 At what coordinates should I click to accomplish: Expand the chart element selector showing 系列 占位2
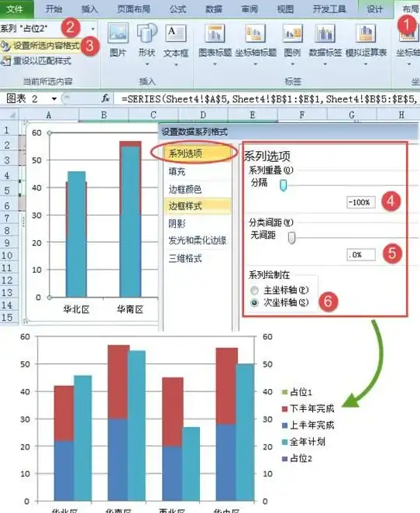[x=93, y=29]
